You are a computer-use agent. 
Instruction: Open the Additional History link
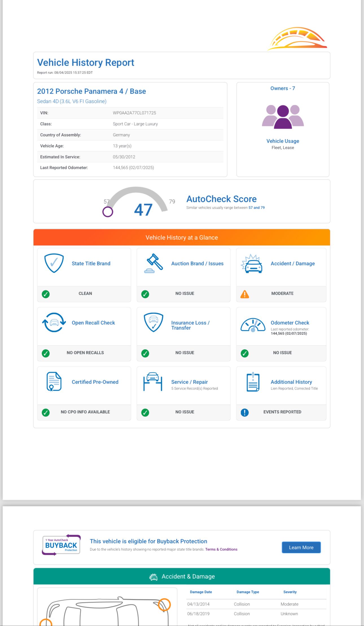(x=291, y=382)
